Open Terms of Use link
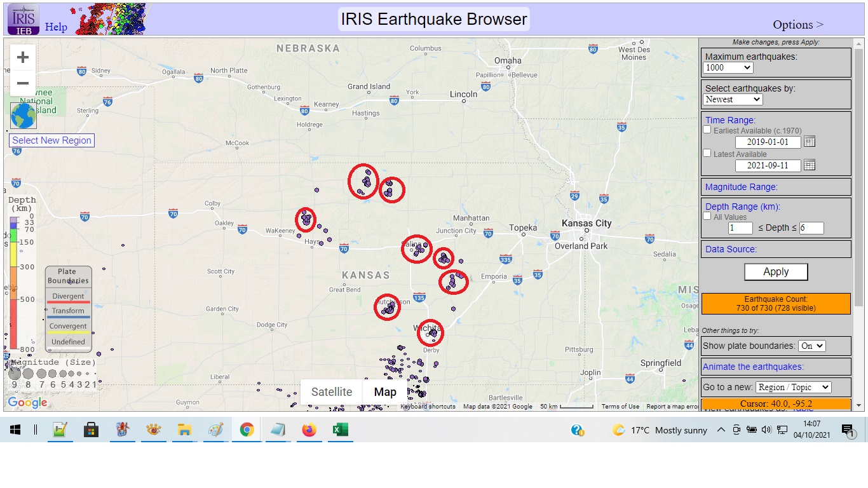The image size is (868, 488). point(620,407)
